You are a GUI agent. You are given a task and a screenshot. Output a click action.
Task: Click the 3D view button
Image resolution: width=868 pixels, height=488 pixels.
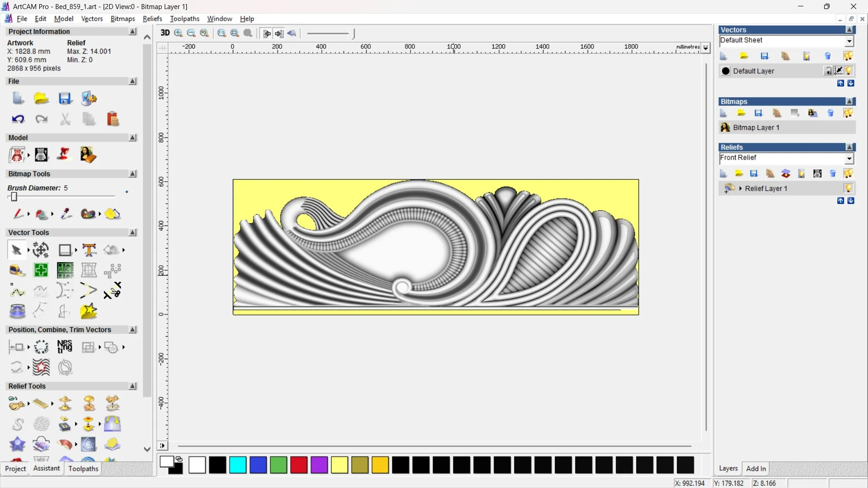tap(165, 33)
